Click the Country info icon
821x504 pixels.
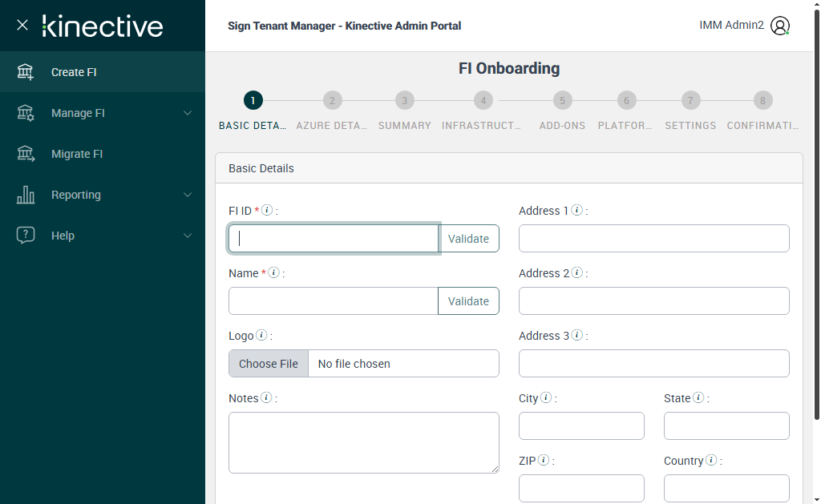pyautogui.click(x=711, y=460)
